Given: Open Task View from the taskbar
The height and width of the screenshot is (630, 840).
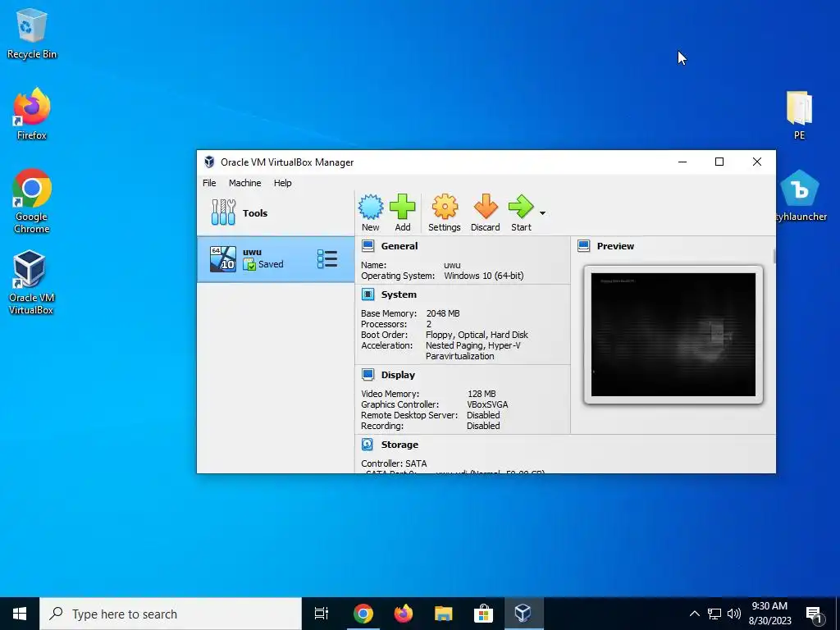Looking at the screenshot, I should pyautogui.click(x=322, y=614).
